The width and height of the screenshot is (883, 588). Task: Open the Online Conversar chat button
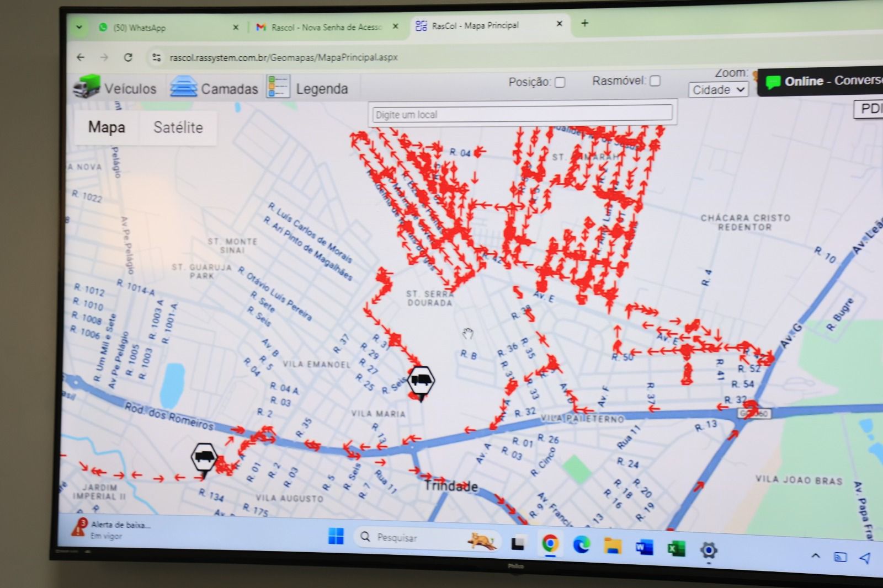pos(822,82)
